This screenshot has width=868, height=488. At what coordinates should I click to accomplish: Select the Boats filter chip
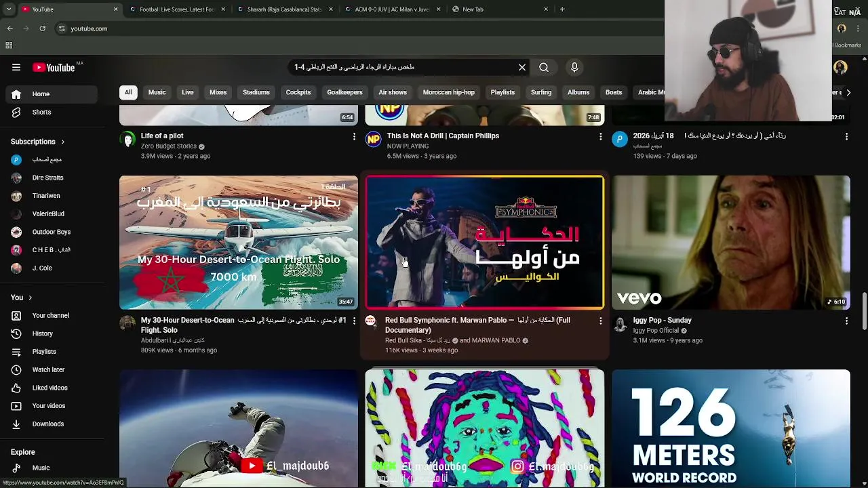614,92
